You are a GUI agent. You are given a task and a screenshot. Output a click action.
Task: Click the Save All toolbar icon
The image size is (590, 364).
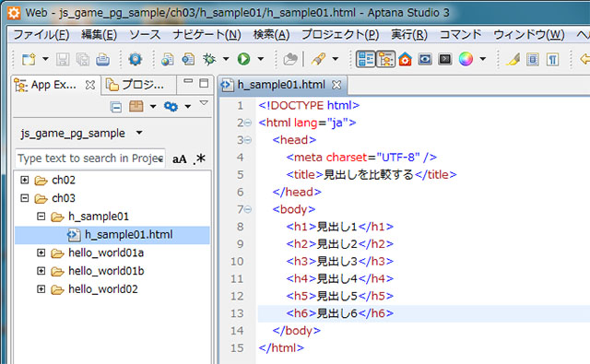82,59
